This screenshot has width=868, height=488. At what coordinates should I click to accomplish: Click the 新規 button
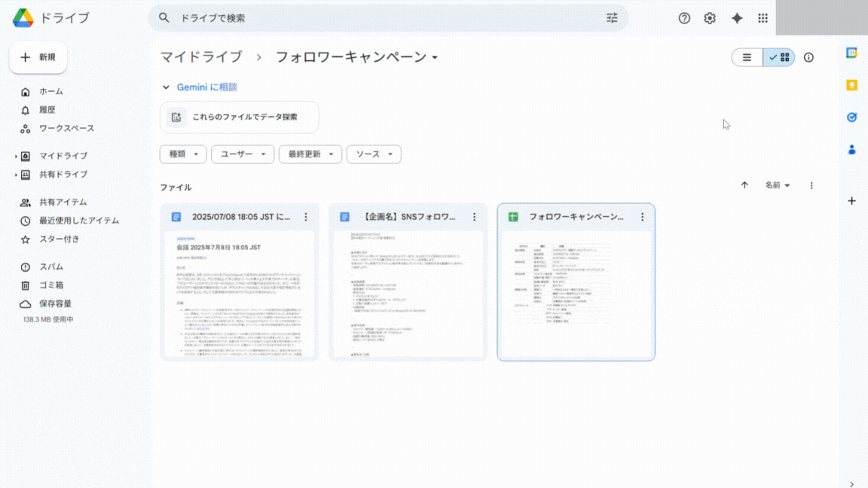tap(38, 57)
